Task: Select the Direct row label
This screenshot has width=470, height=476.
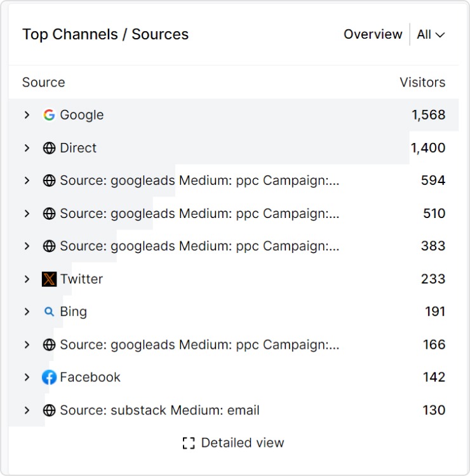Action: (78, 148)
